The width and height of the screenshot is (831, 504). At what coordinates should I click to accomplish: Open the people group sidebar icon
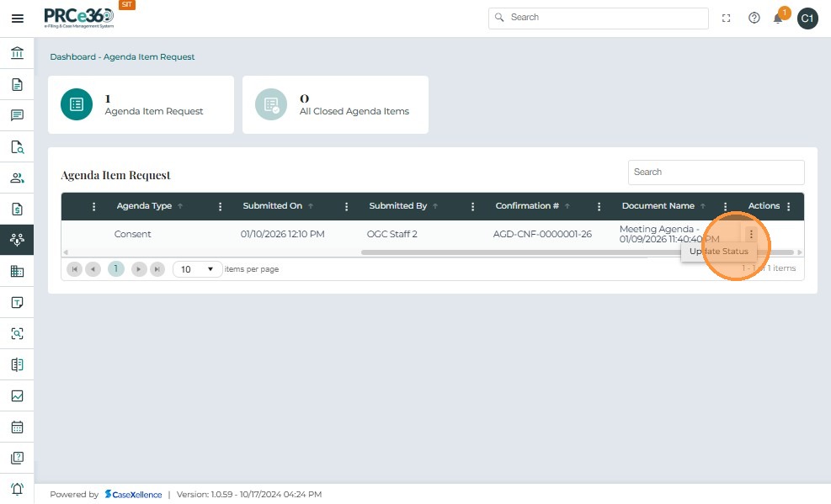(x=17, y=178)
